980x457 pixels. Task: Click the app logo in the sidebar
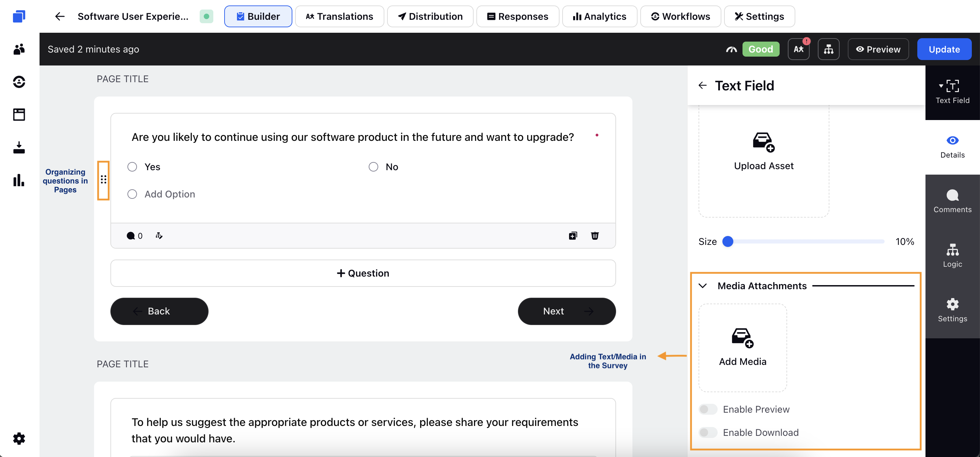coord(19,16)
